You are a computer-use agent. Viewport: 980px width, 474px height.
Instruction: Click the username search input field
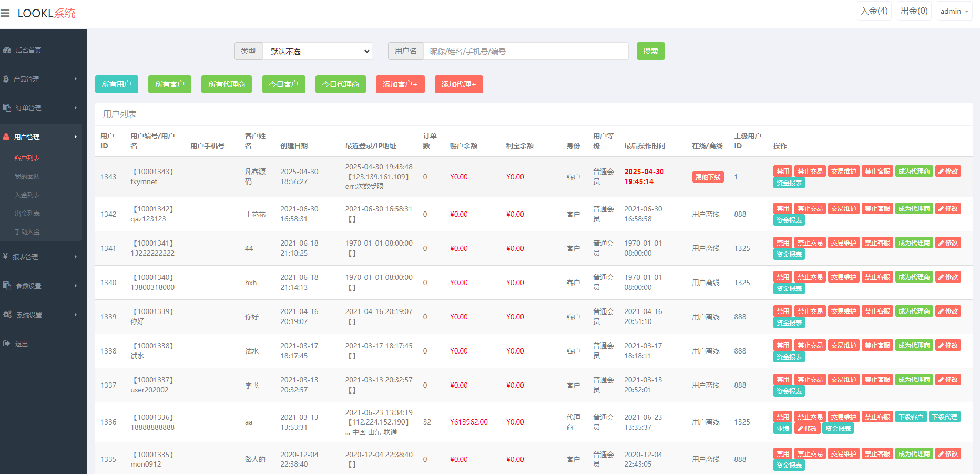(x=525, y=52)
